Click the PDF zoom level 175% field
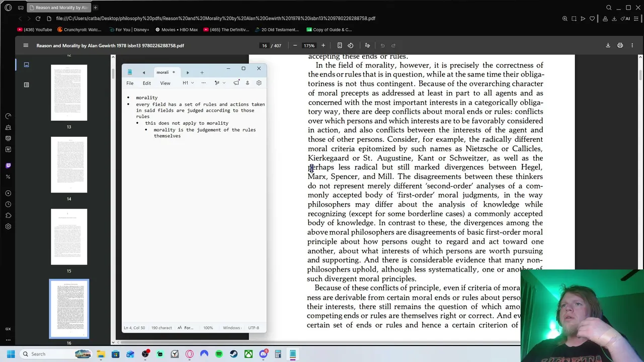 309,45
